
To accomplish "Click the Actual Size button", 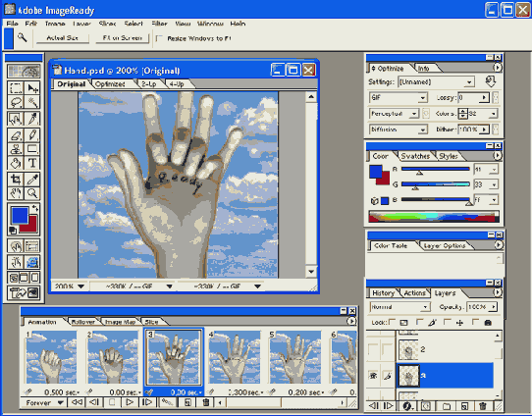I will coord(63,38).
